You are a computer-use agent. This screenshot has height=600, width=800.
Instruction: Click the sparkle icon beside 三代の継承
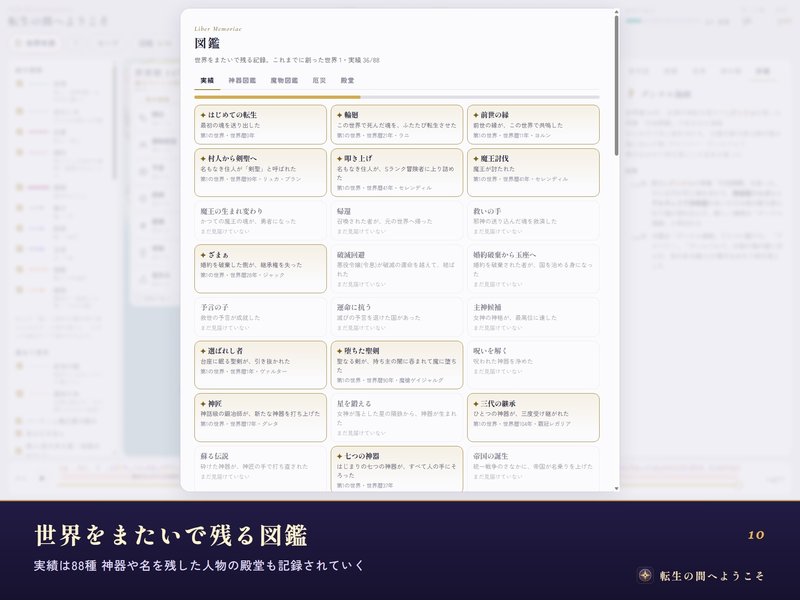pyautogui.click(x=476, y=404)
